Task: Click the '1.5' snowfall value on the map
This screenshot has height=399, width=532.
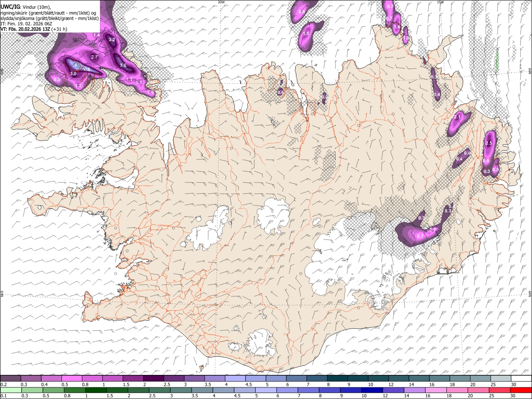Action: (306, 33)
